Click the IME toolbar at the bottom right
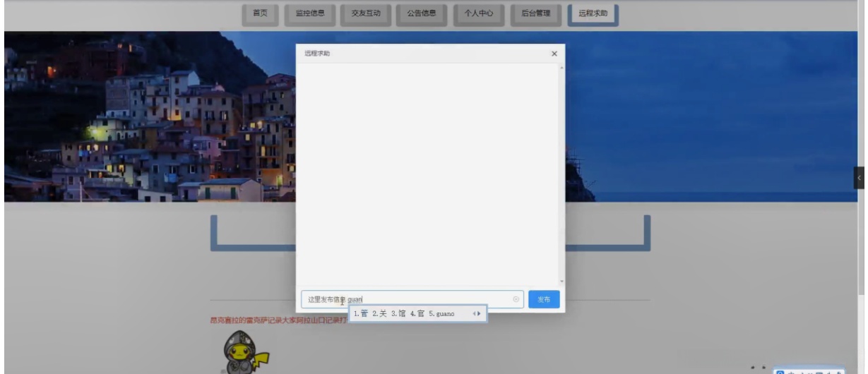This screenshot has height=374, width=868. (810, 370)
